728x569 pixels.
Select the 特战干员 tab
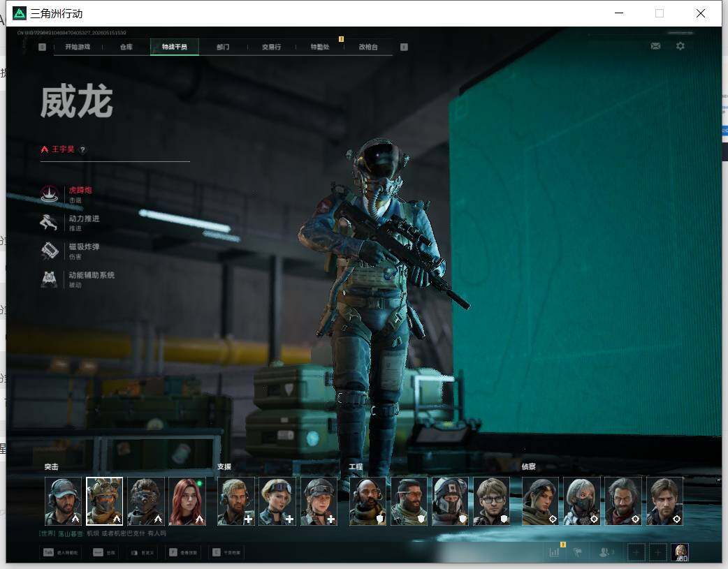pyautogui.click(x=175, y=47)
